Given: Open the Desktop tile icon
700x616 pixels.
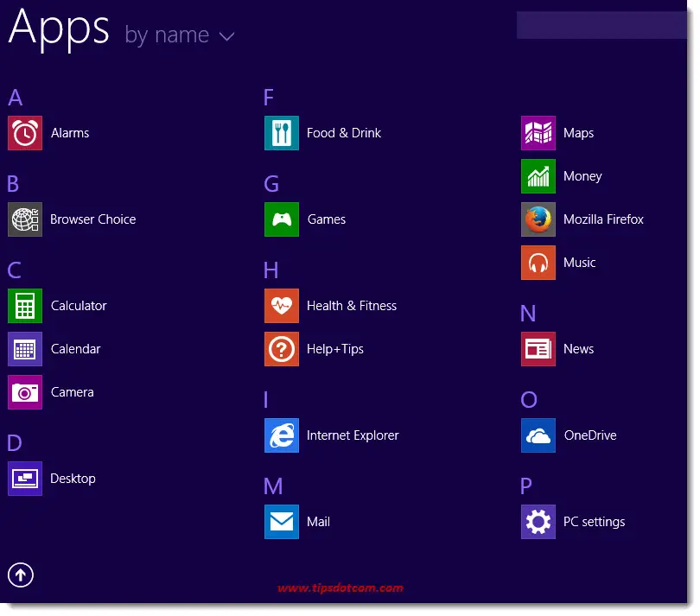Looking at the screenshot, I should [25, 479].
